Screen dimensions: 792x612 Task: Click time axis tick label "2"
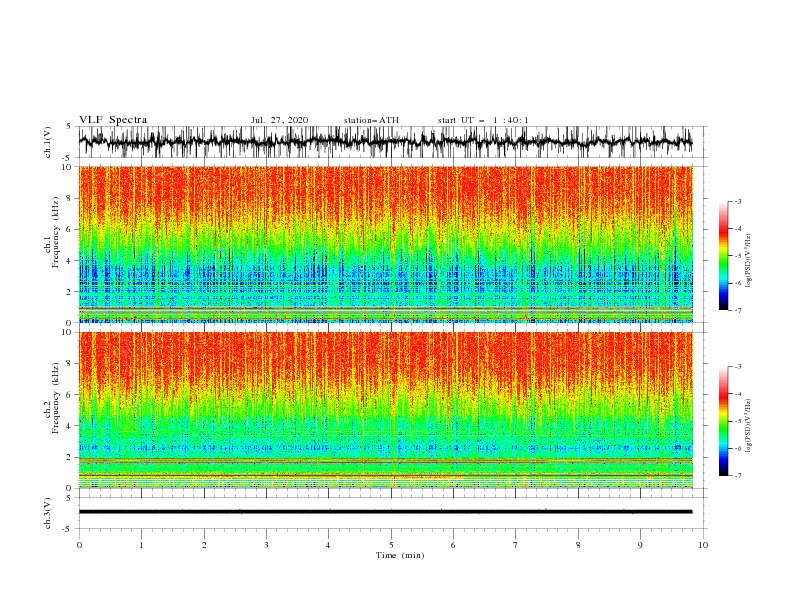point(204,545)
